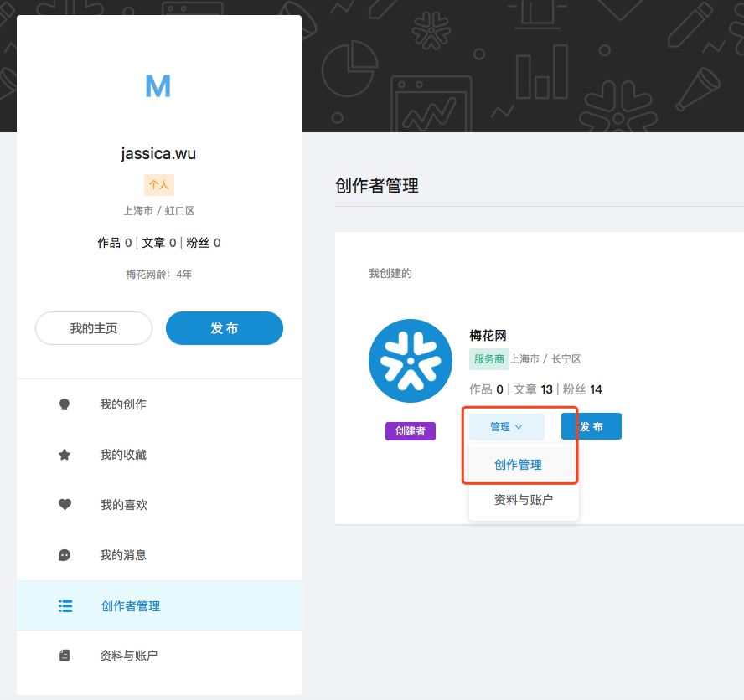The image size is (744, 700).
Task: Click the document icon for sidebar 资料与账户
Action: (65, 656)
